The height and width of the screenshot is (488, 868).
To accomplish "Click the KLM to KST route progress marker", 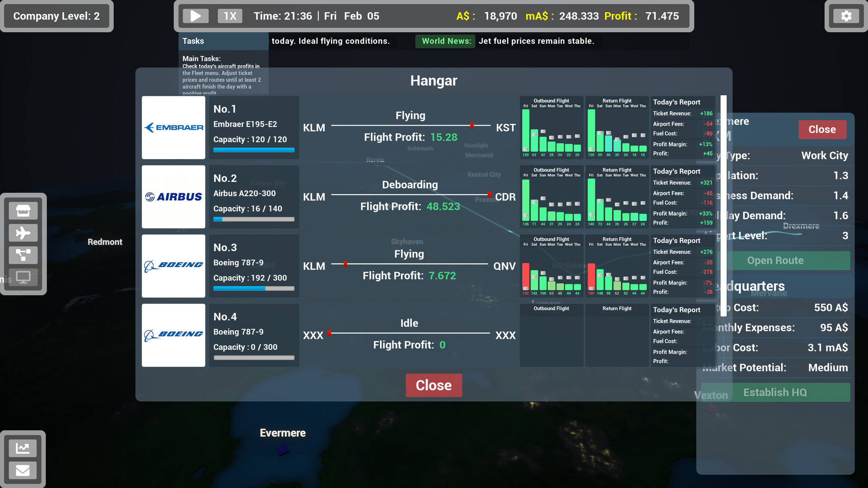I will click(472, 126).
